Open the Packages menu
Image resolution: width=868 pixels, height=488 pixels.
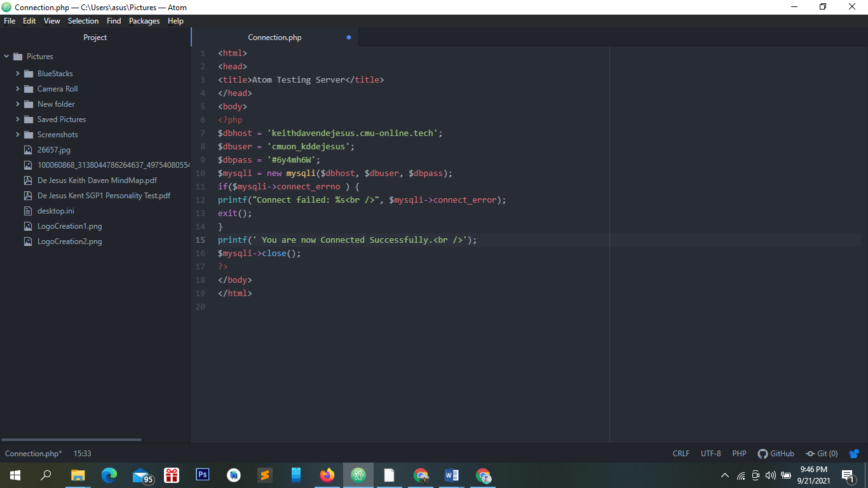(144, 21)
